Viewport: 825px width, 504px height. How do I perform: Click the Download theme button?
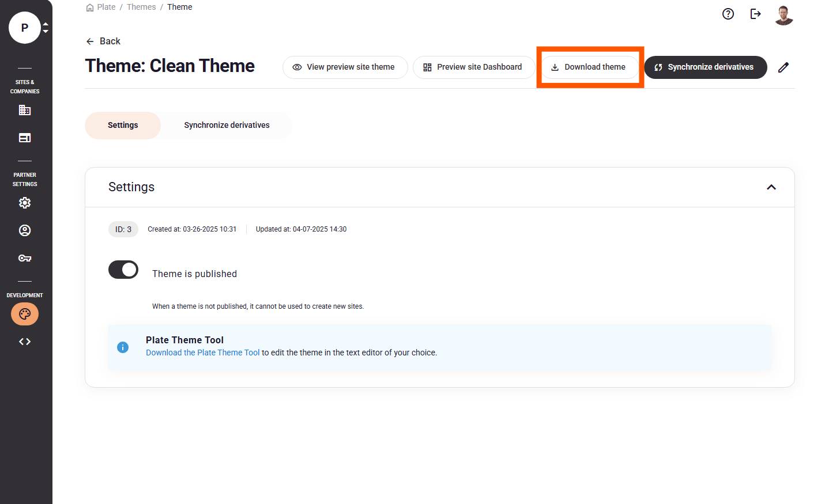click(x=589, y=67)
